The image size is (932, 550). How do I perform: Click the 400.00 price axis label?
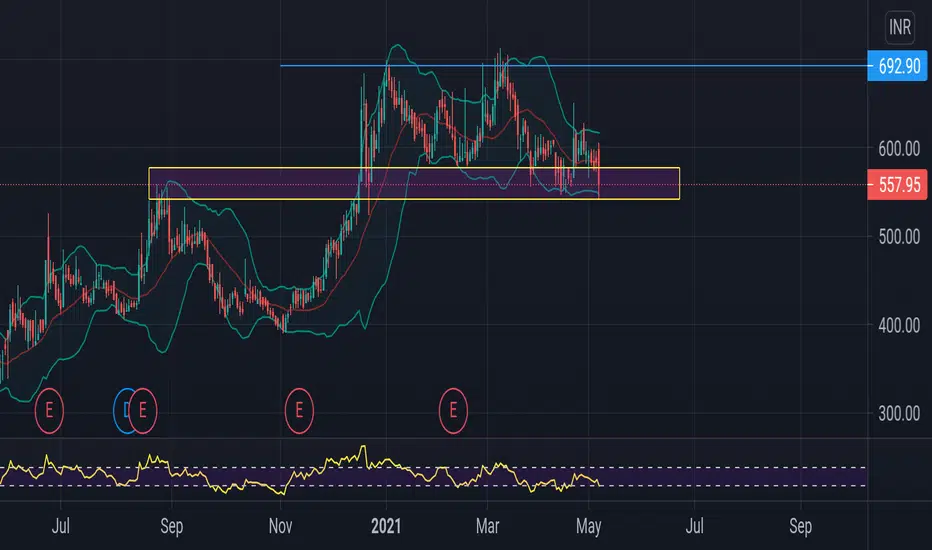(x=899, y=326)
